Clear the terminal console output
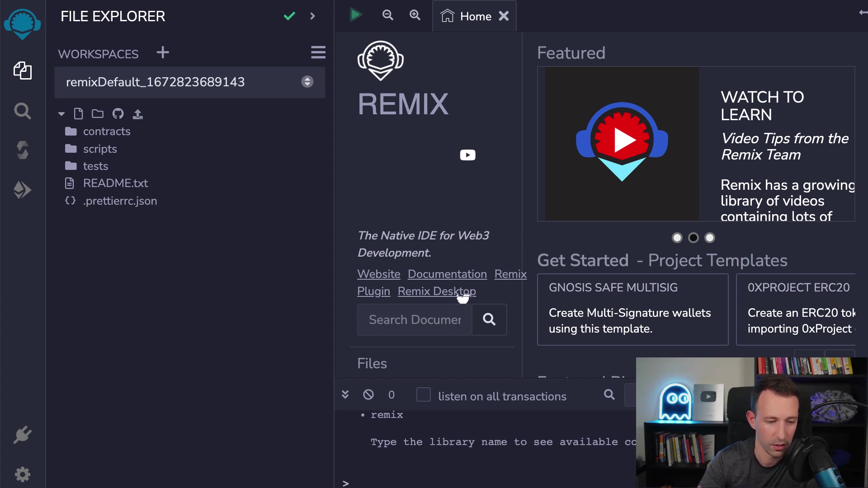The image size is (868, 488). pyautogui.click(x=368, y=394)
